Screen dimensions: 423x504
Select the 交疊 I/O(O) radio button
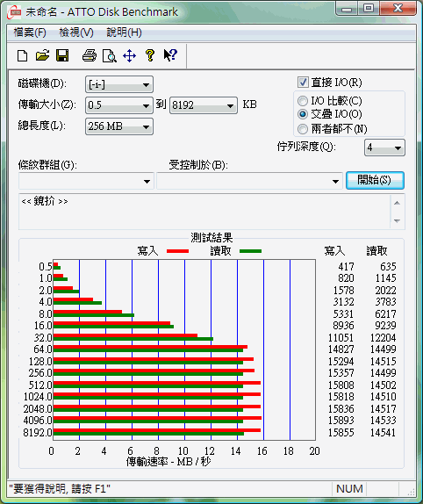tap(303, 114)
